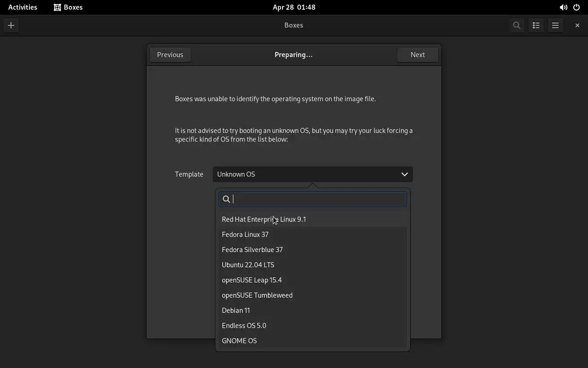The width and height of the screenshot is (588, 368).
Task: Switch to list view icon
Action: point(536,25)
